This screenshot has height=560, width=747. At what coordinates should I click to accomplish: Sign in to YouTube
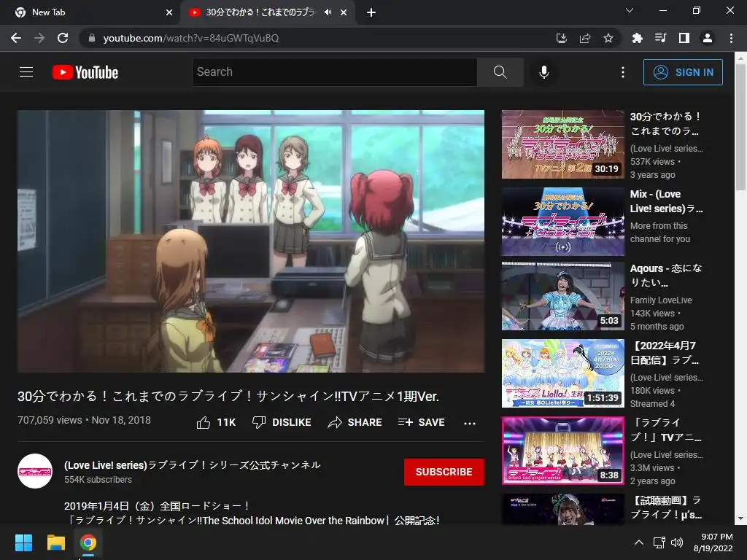[683, 72]
